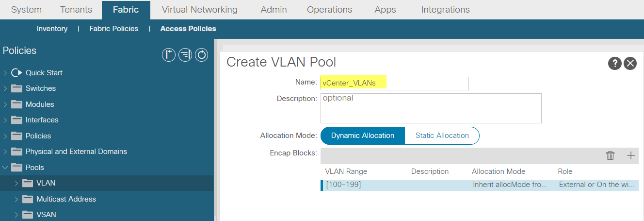This screenshot has height=221, width=644.
Task: Expand the Switches tree node
Action: [x=5, y=88]
